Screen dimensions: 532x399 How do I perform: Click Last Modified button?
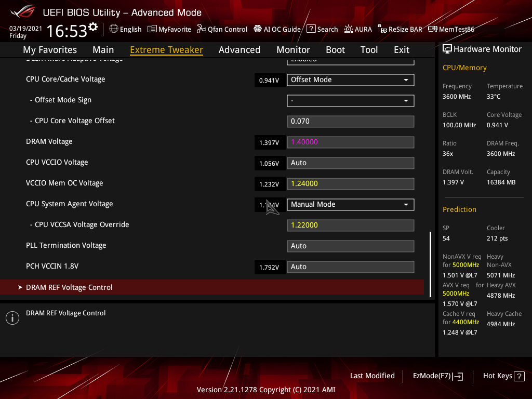pyautogui.click(x=372, y=376)
